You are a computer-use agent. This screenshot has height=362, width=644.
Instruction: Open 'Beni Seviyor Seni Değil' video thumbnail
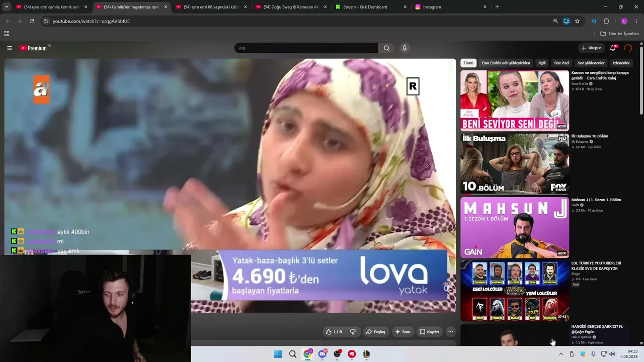click(515, 101)
